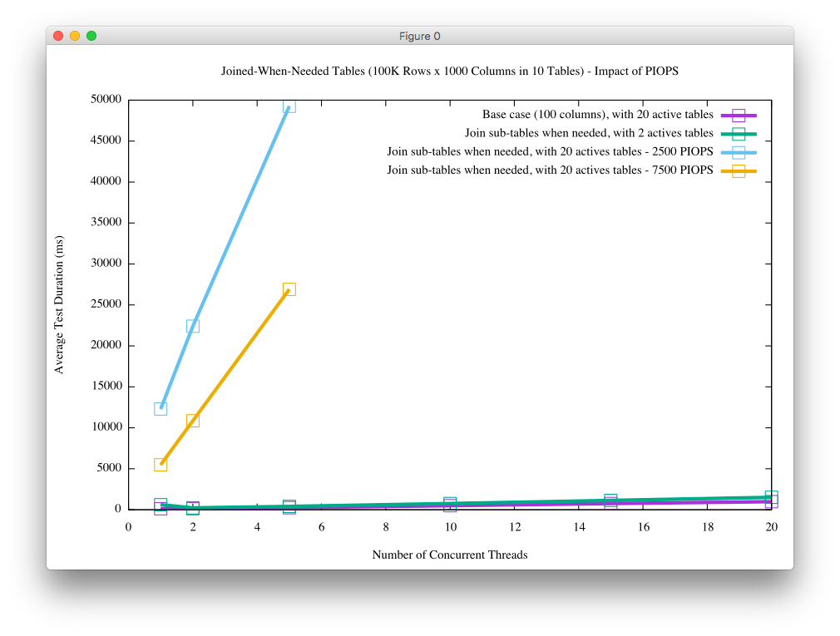Click the green data point at 20 threads
This screenshot has width=840, height=636.
pyautogui.click(x=772, y=497)
